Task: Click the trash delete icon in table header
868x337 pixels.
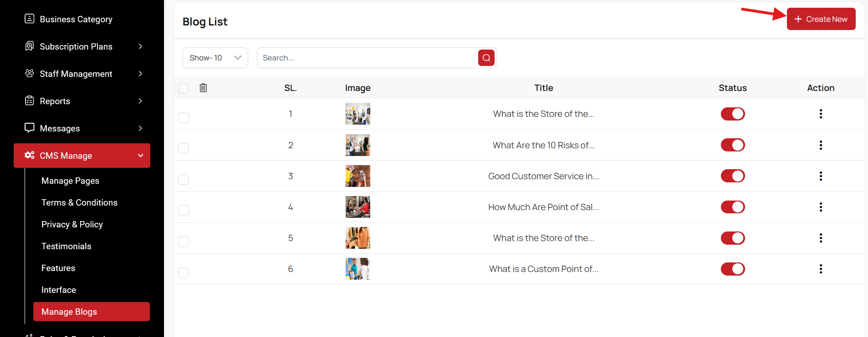Action: pyautogui.click(x=203, y=88)
